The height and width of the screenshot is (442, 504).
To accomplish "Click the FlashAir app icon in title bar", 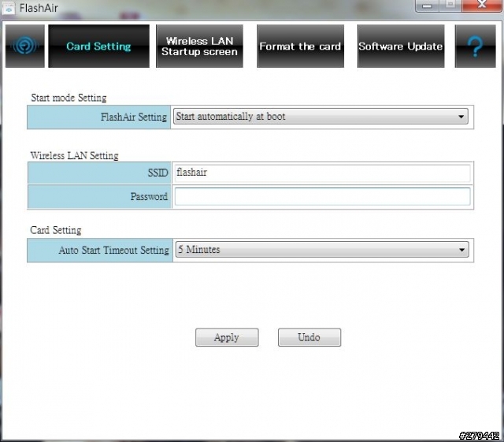I will coord(9,8).
